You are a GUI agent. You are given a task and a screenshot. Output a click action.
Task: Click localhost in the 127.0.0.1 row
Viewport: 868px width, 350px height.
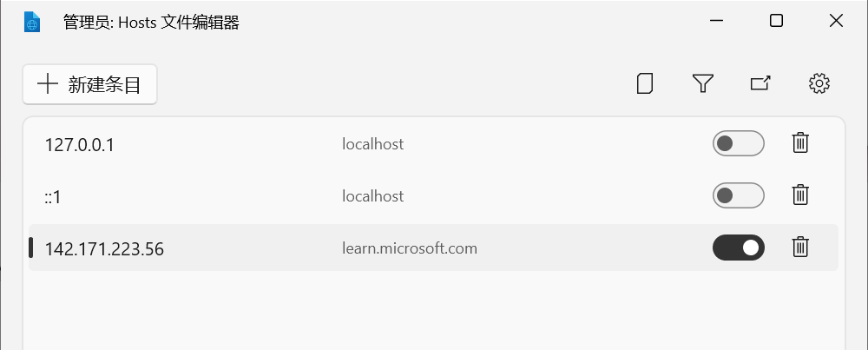coord(372,144)
